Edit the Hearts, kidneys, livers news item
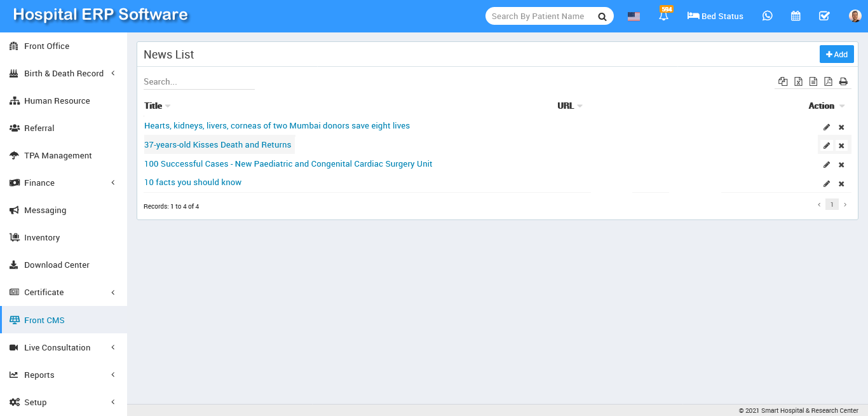The width and height of the screenshot is (868, 416). pos(827,127)
